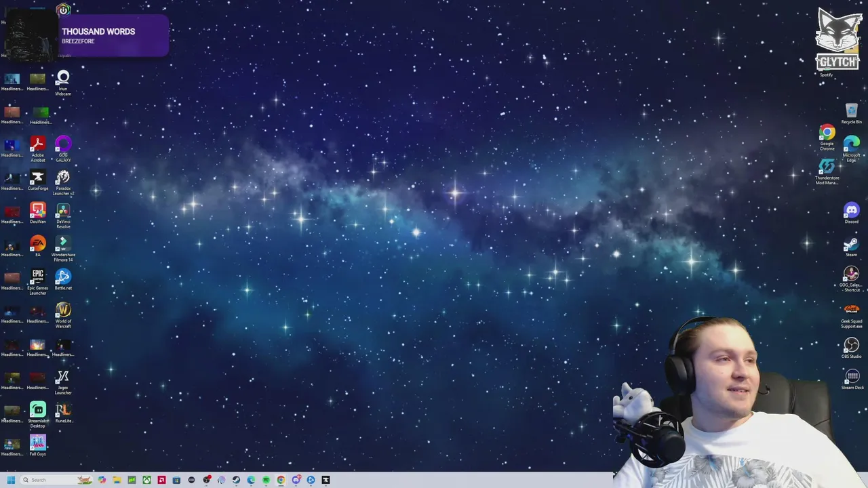This screenshot has width=868, height=488.
Task: Launch Adobe Acrobat from the desktop
Action: (38, 149)
